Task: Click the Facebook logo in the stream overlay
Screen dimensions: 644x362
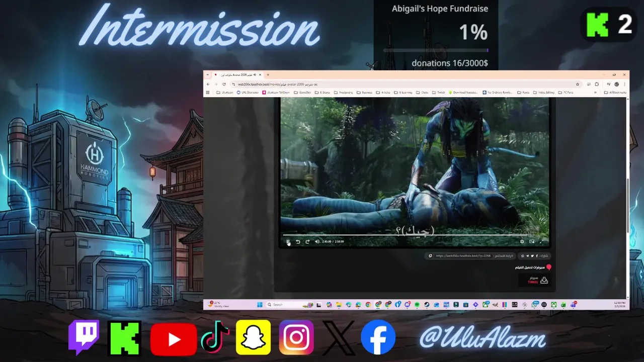Action: [x=378, y=337]
